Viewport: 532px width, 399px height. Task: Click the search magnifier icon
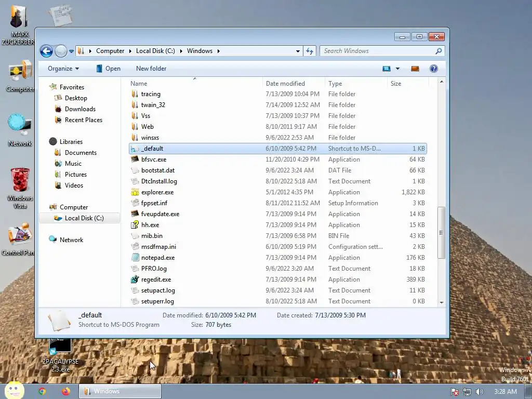click(438, 51)
